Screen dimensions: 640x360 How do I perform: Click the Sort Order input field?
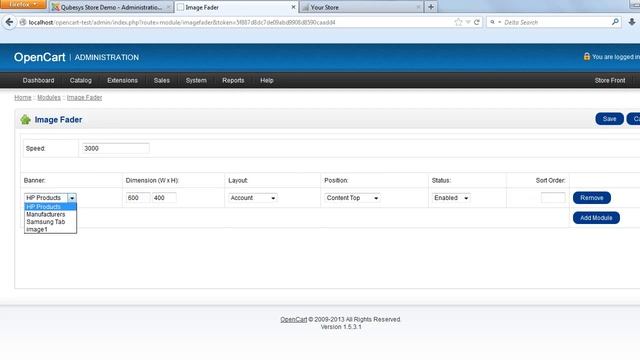click(x=553, y=198)
